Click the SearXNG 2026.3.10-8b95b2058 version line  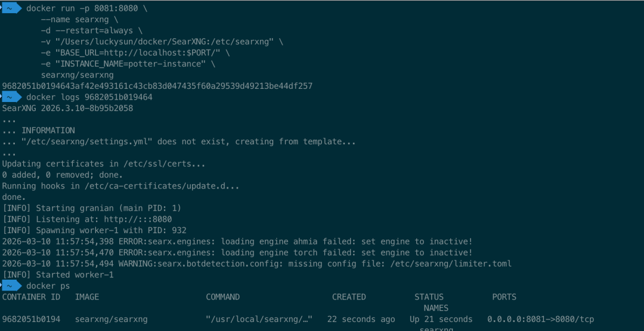(67, 109)
